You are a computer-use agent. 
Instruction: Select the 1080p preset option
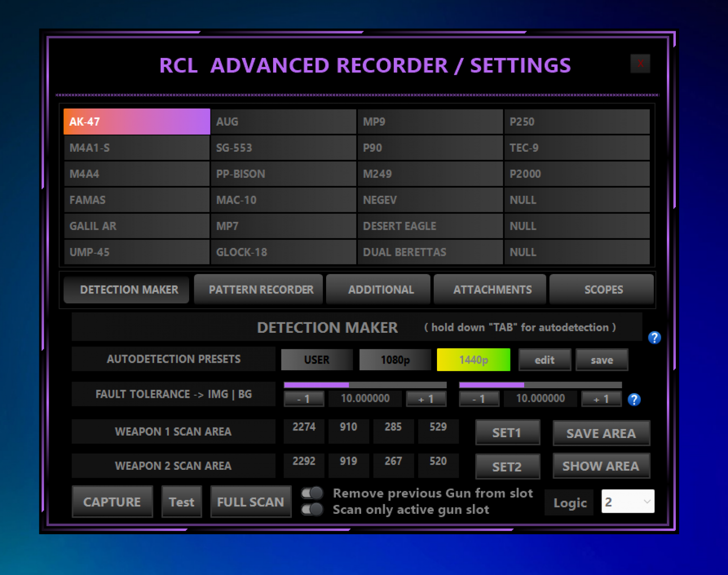(395, 359)
